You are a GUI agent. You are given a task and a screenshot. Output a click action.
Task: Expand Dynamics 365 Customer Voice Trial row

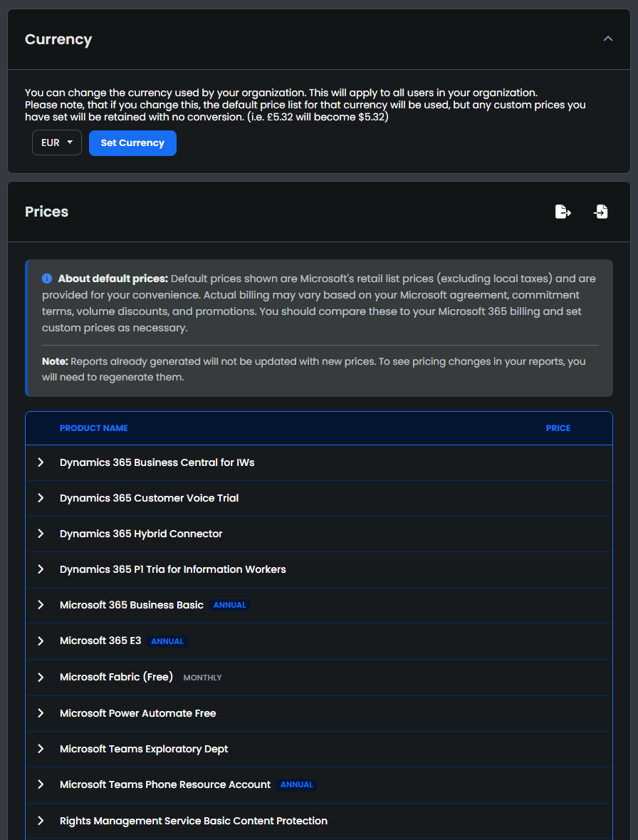tap(41, 498)
